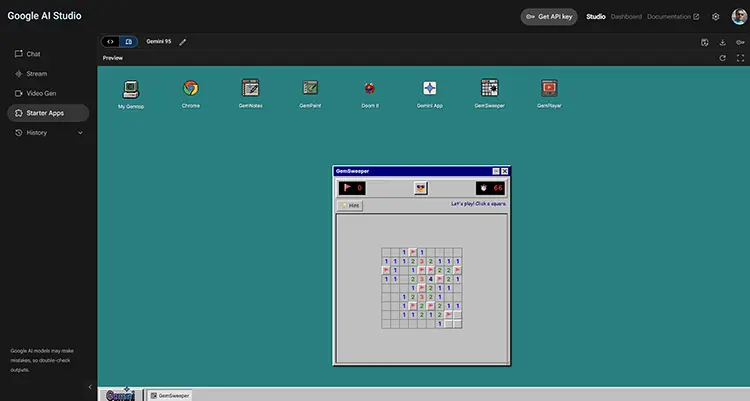Launch the Chrome desktop icon

[x=190, y=94]
